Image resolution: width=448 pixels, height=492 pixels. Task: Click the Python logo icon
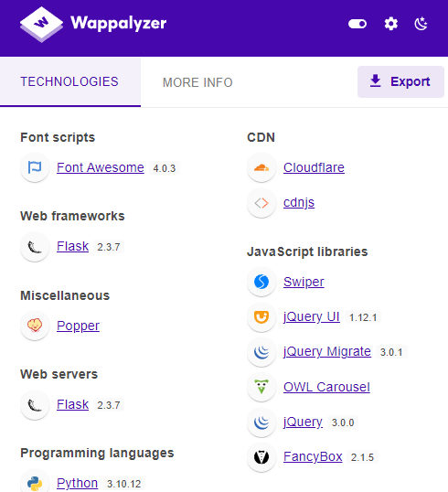[x=35, y=483]
